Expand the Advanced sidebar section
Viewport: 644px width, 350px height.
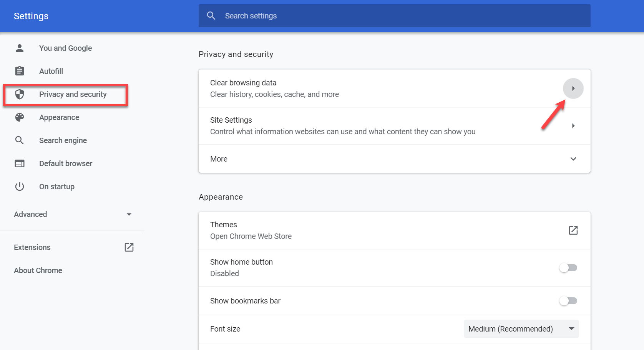coord(72,214)
